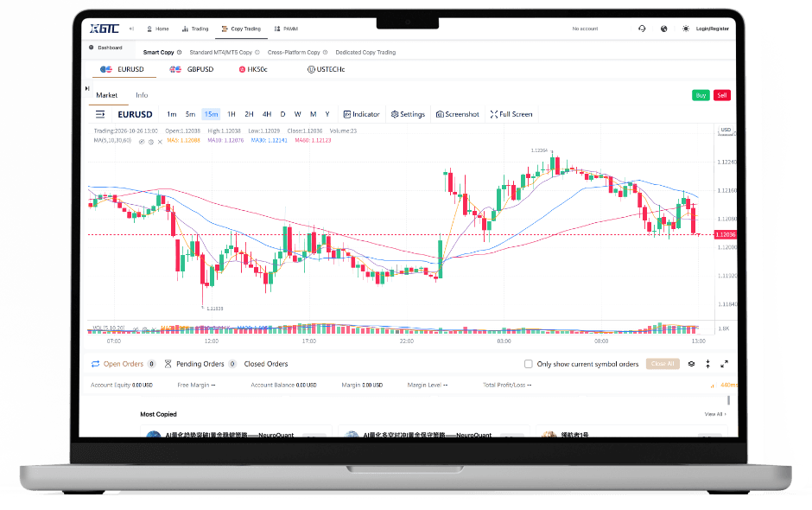The height and width of the screenshot is (510, 812).
Task: Set chart timeframe to D
Action: point(282,115)
